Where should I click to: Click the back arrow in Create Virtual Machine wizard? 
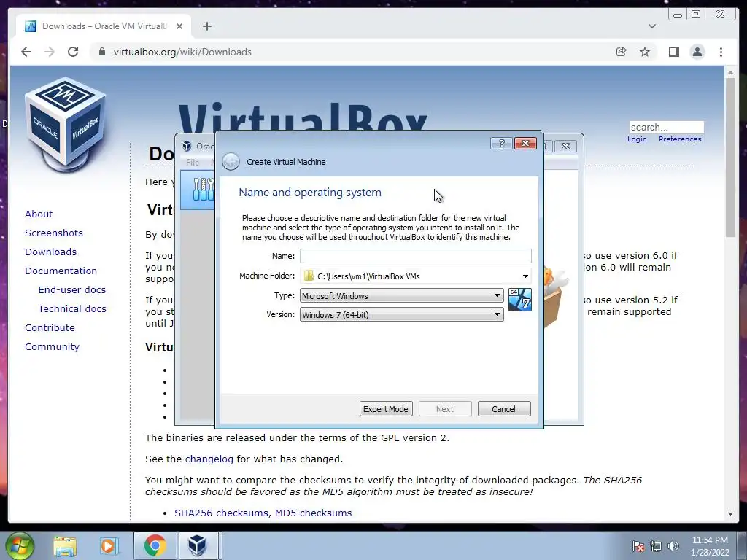[231, 162]
